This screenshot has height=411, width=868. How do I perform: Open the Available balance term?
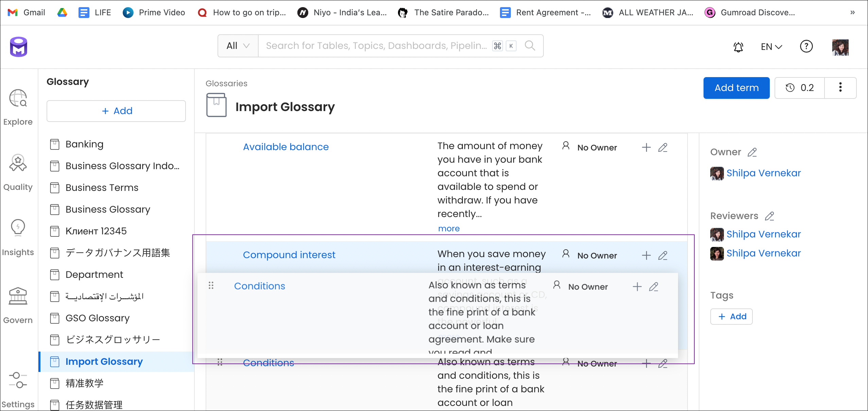286,147
